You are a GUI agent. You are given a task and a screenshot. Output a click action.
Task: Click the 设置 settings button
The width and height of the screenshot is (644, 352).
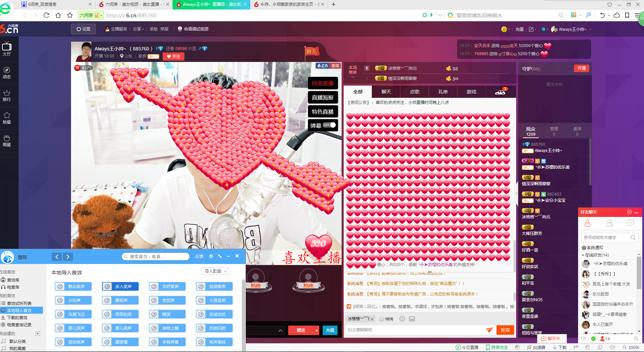click(x=83, y=29)
